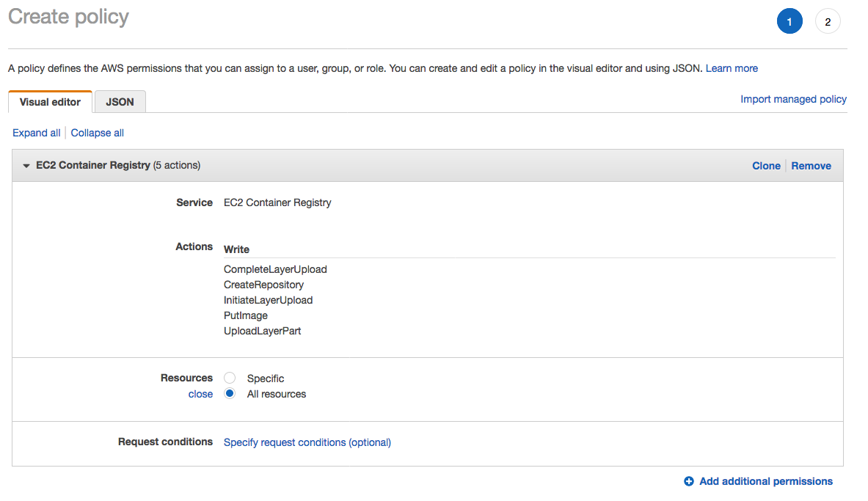Click the Create policy page heading
868x501 pixels.
pos(69,17)
